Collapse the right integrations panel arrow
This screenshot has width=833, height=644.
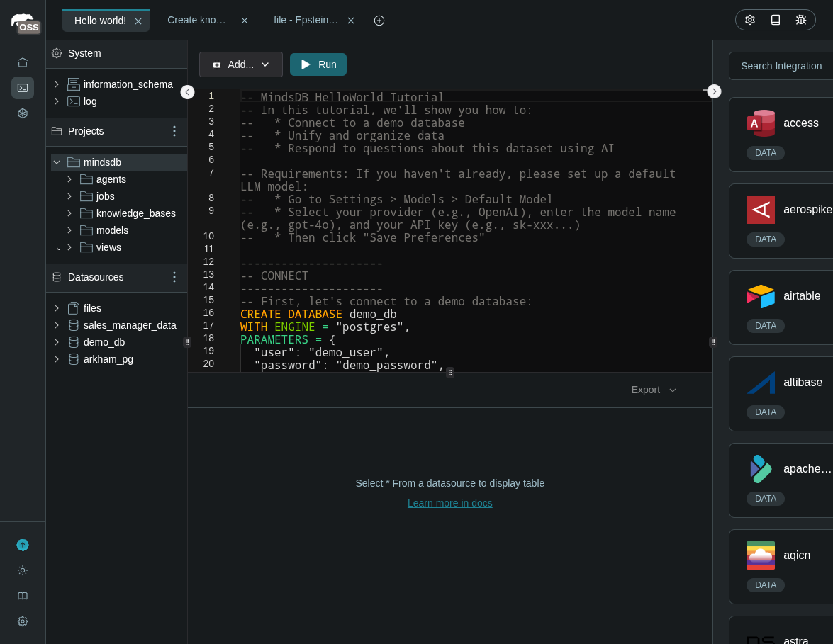[714, 91]
